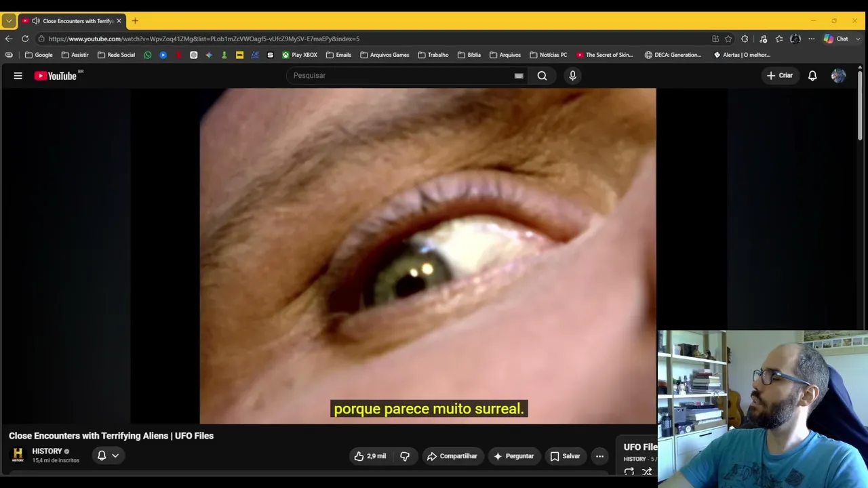Screen dimensions: 868x488
Task: Click the Perguntar ask button
Action: (513, 456)
